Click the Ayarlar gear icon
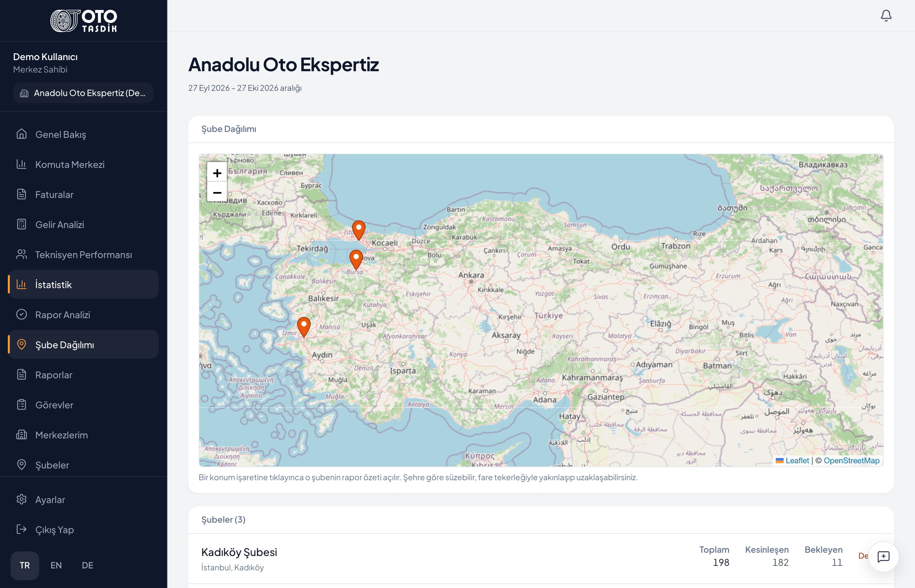The height and width of the screenshot is (588, 915). [22, 499]
